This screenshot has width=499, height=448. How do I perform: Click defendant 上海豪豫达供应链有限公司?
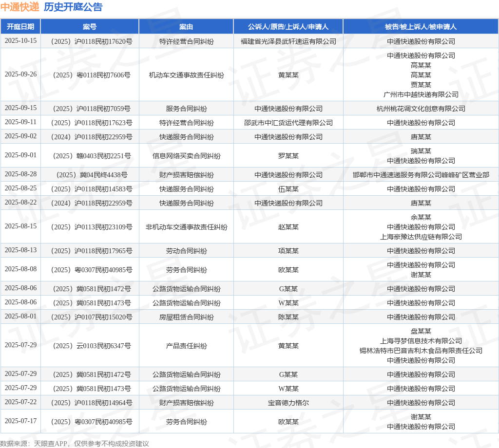pos(421,237)
